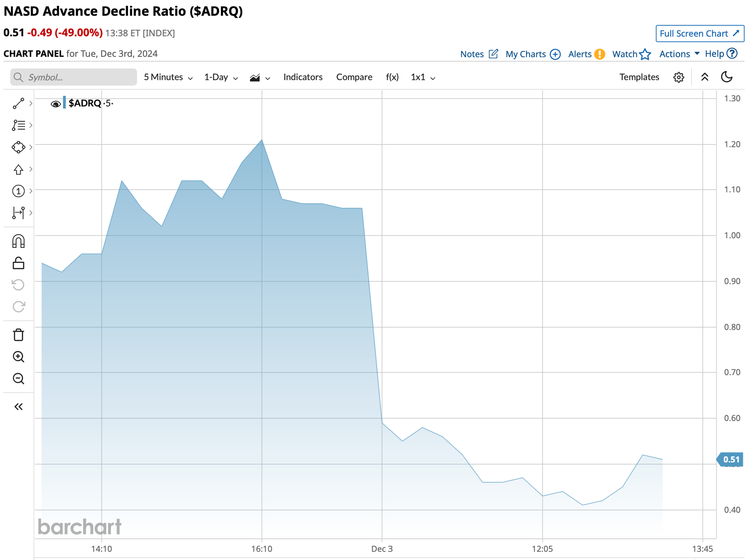Zoom in using the magnifier plus icon
The width and height of the screenshot is (748, 560).
18,357
